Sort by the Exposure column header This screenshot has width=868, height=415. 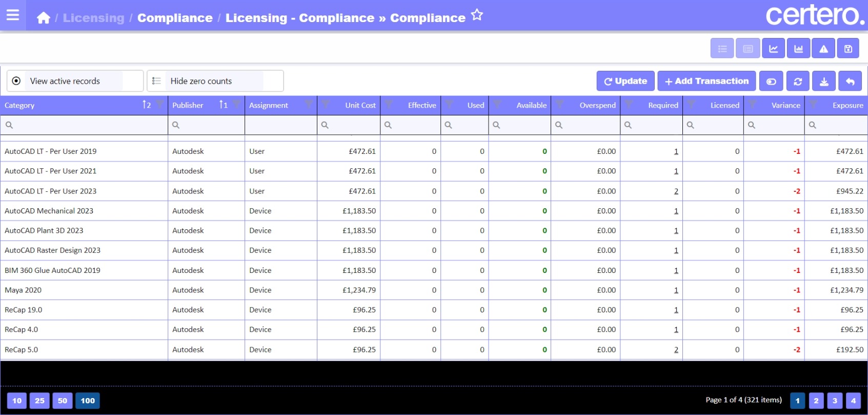coord(847,105)
